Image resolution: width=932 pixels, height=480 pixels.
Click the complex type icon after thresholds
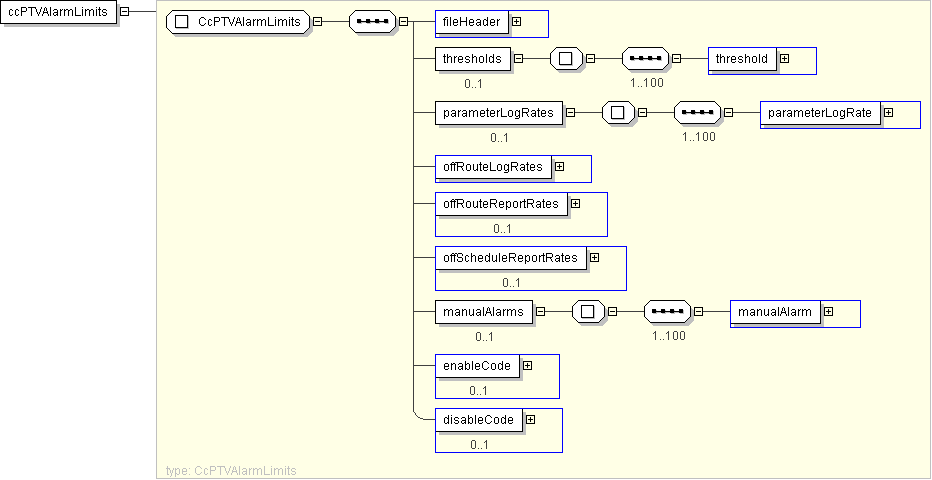pos(566,59)
